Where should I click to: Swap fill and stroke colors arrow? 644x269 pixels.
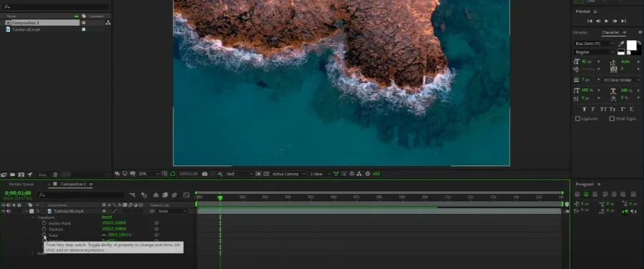tap(639, 43)
